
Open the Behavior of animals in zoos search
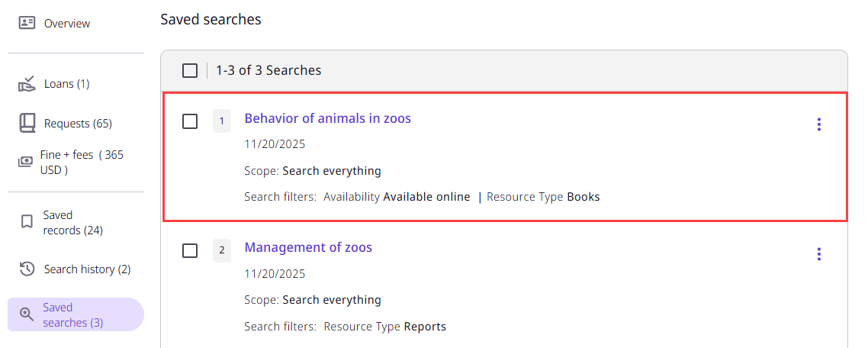327,118
